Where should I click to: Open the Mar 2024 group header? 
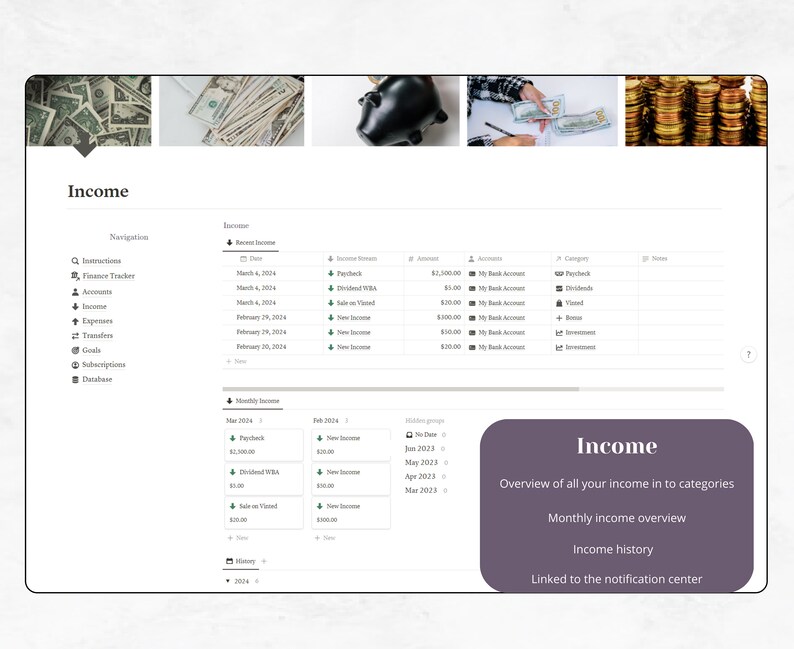pyautogui.click(x=239, y=421)
